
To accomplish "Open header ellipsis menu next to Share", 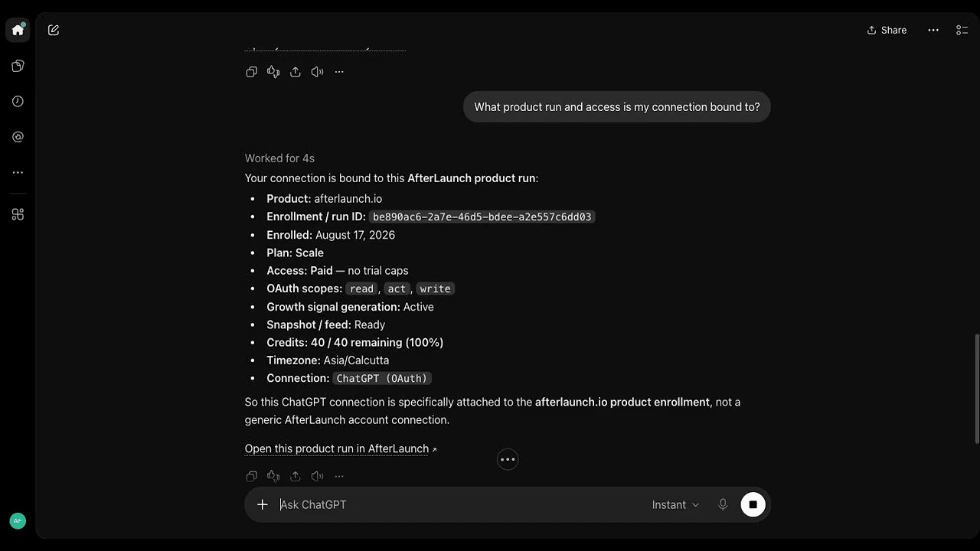I will coord(933,31).
